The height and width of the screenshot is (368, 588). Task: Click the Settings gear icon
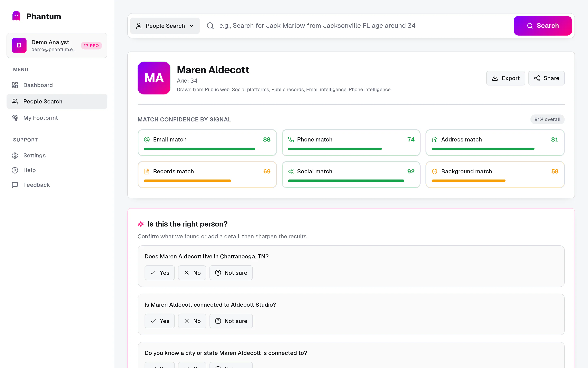click(15, 156)
